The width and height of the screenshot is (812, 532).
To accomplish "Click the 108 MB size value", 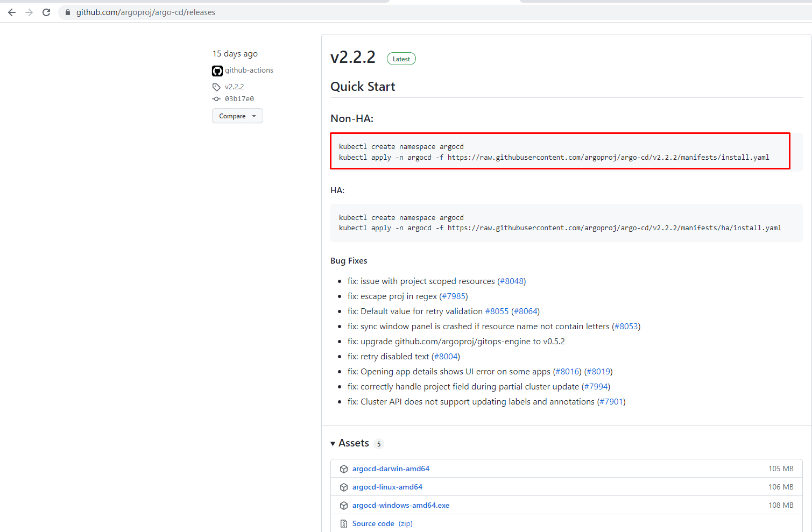I will coord(781,506).
